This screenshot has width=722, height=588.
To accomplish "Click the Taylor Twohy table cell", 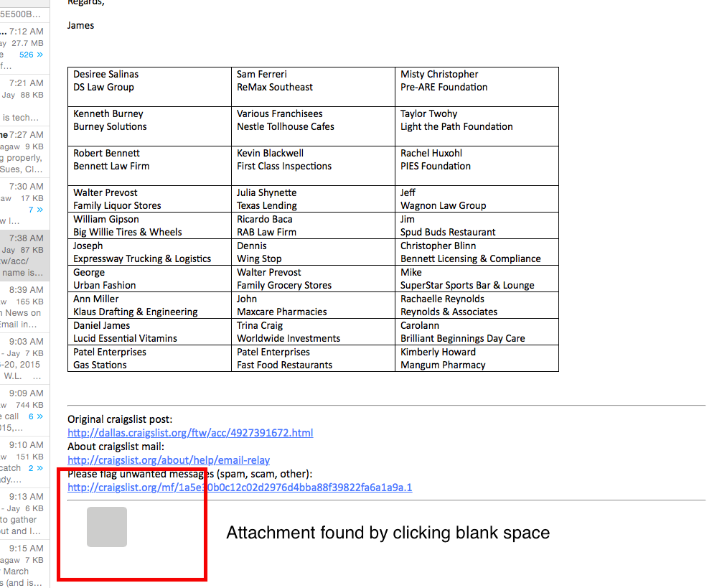I will [x=477, y=126].
